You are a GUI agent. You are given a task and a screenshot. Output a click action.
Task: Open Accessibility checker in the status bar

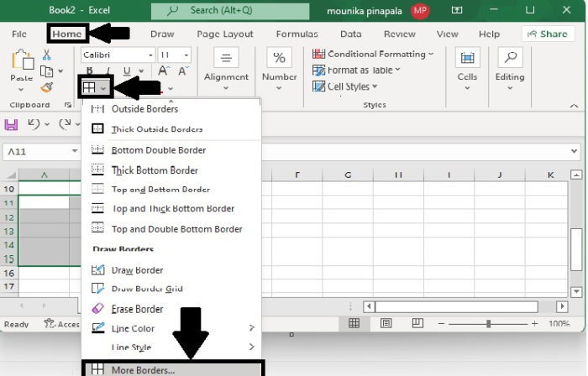coord(61,324)
